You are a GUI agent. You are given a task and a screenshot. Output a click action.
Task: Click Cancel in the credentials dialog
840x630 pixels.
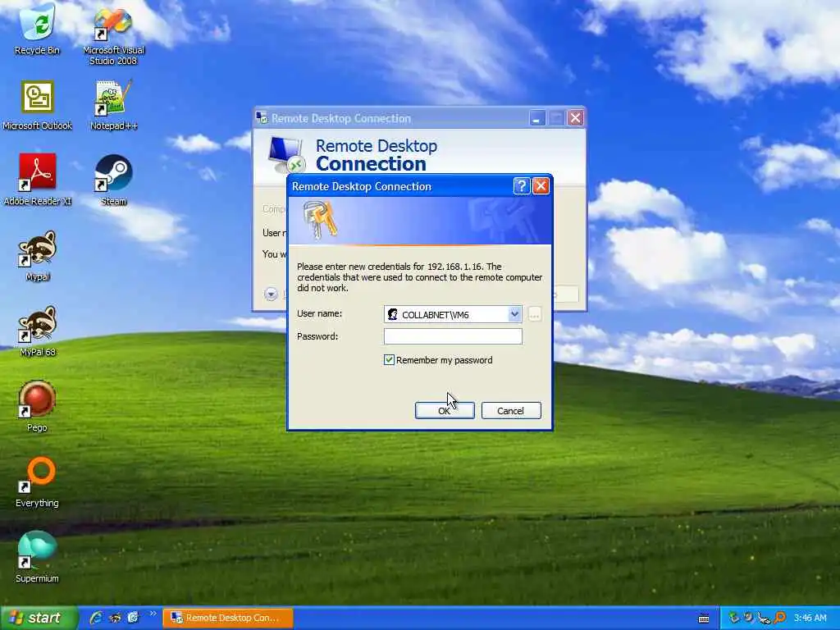pos(510,411)
